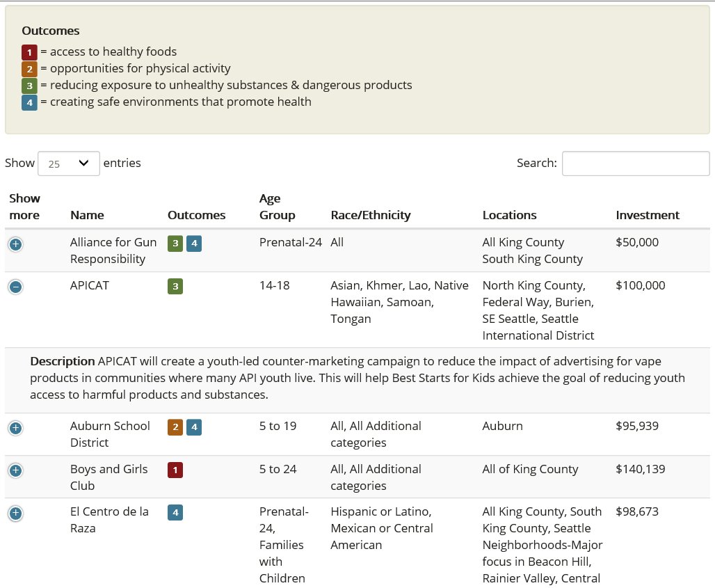Viewport: 715px width, 588px height.
Task: Select the APICAT name cell
Action: (89, 285)
